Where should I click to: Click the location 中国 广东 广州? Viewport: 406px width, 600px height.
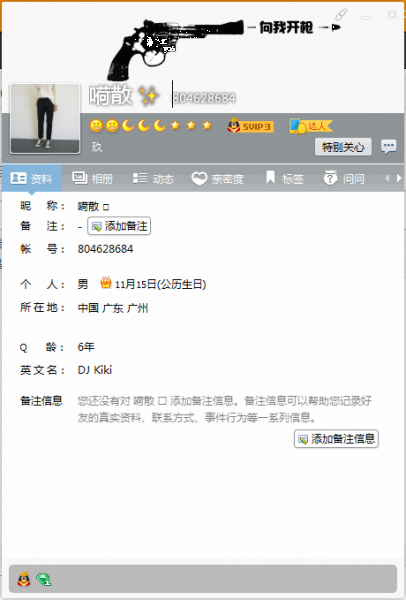113,308
